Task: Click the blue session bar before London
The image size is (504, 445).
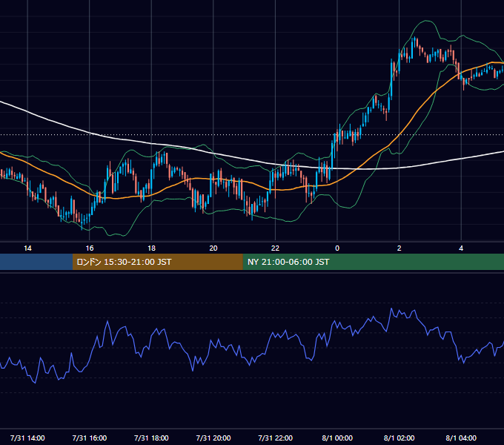Action: pos(36,262)
